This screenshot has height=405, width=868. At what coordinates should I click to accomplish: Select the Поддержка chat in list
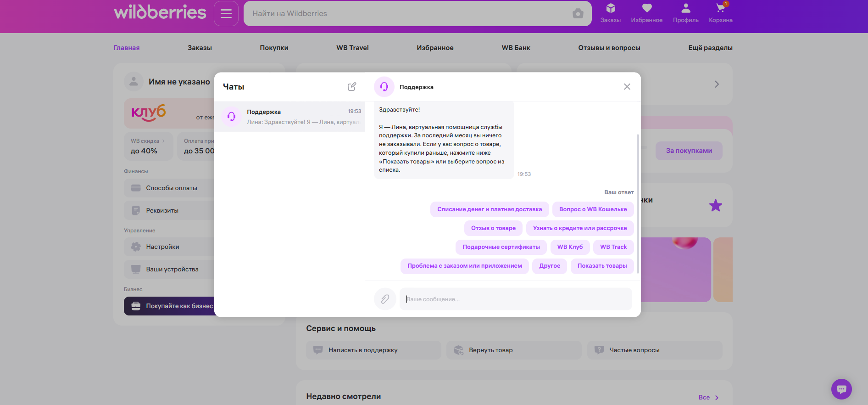pyautogui.click(x=289, y=117)
